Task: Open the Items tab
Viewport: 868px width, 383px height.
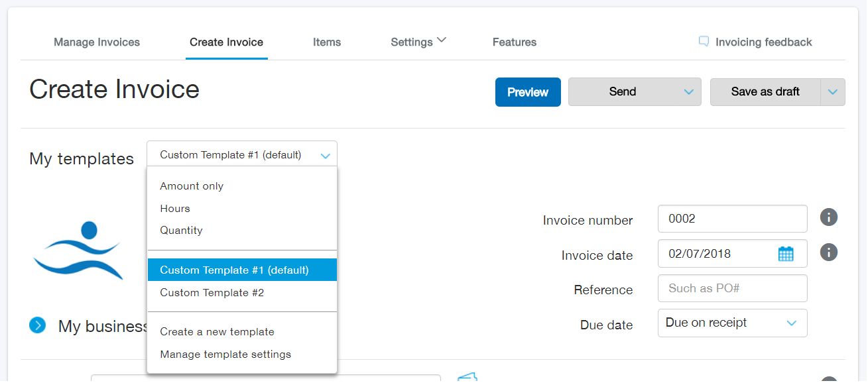Action: pyautogui.click(x=327, y=42)
